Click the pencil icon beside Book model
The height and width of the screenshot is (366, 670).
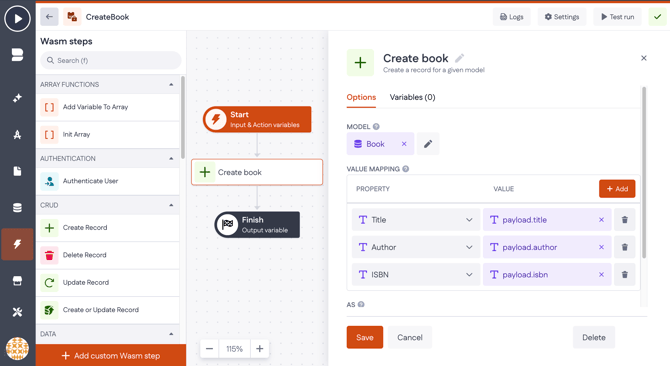point(428,144)
